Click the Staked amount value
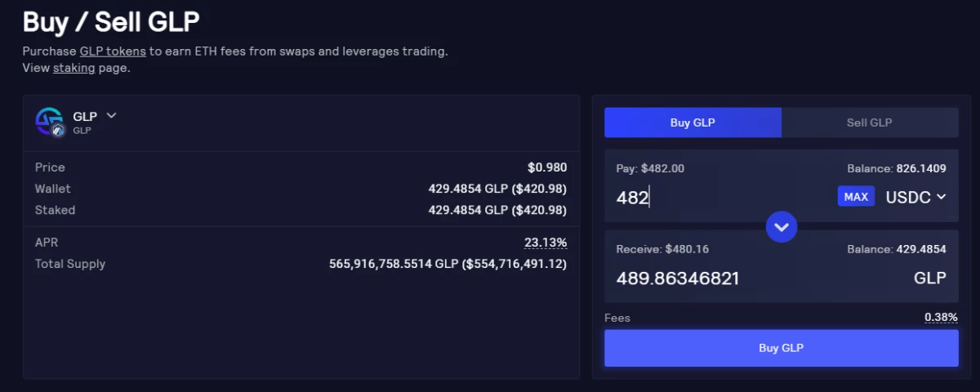The image size is (980, 392). [498, 210]
